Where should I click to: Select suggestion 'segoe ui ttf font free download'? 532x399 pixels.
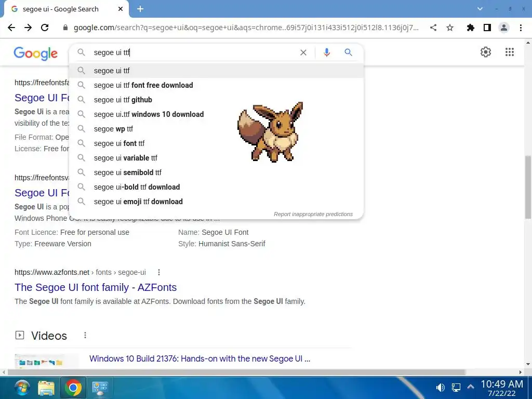coord(217,85)
